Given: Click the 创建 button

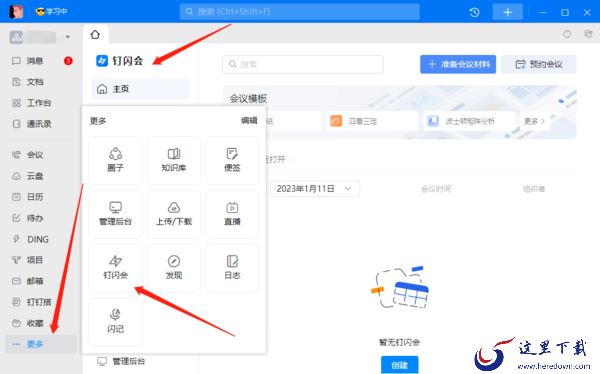Looking at the screenshot, I should coord(399,365).
